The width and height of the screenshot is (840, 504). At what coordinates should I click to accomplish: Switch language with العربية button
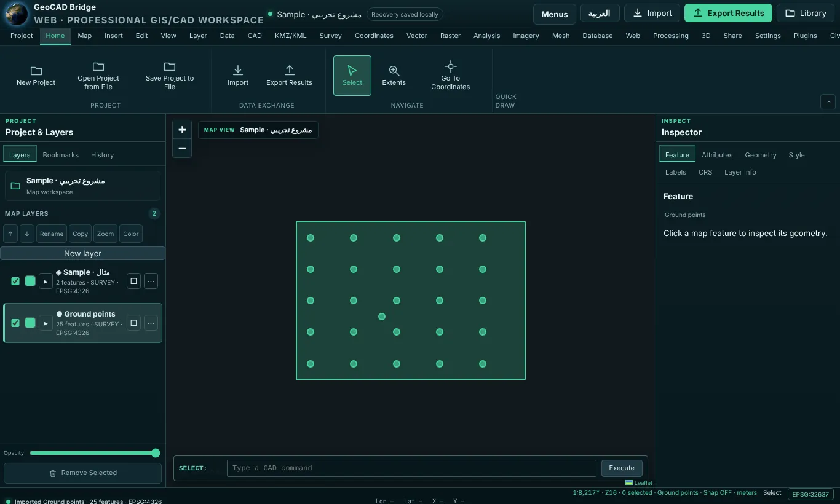pos(600,14)
